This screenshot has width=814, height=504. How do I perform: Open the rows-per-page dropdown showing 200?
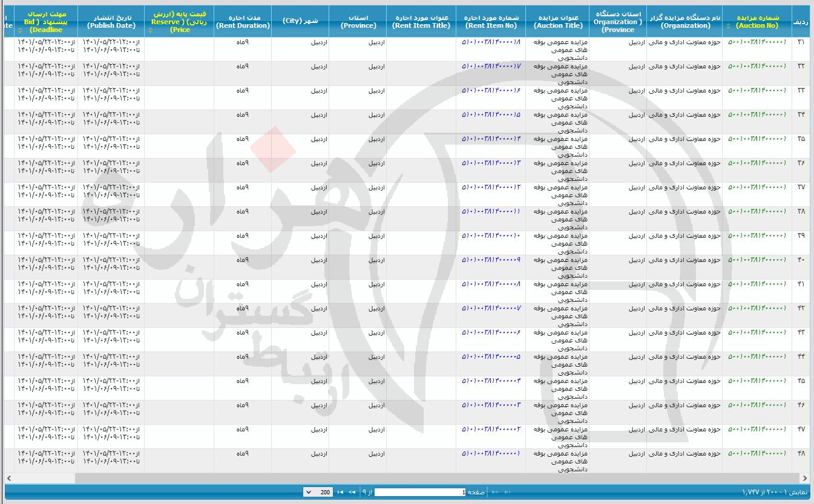318,492
